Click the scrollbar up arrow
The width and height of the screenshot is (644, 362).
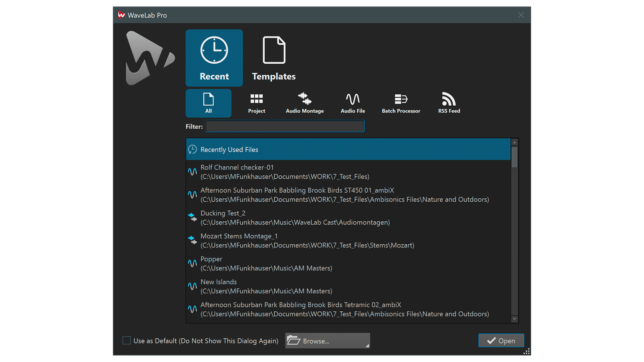(514, 143)
